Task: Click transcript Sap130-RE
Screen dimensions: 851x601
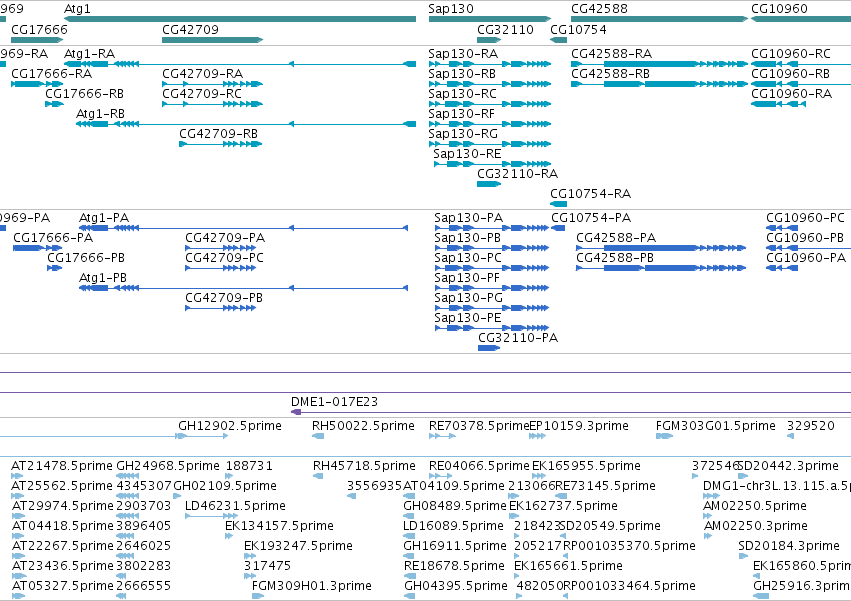Action: pos(492,164)
